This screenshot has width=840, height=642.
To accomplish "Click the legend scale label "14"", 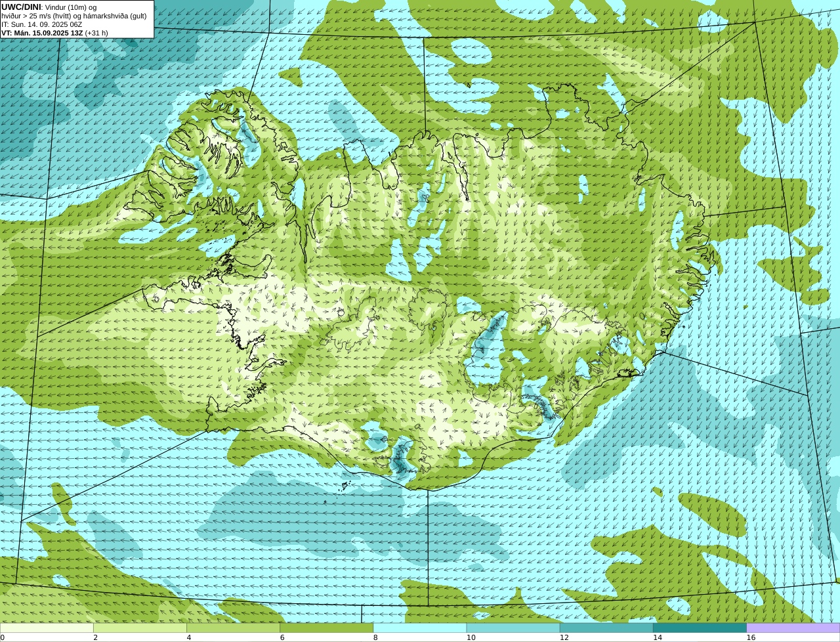I will coord(658,637).
